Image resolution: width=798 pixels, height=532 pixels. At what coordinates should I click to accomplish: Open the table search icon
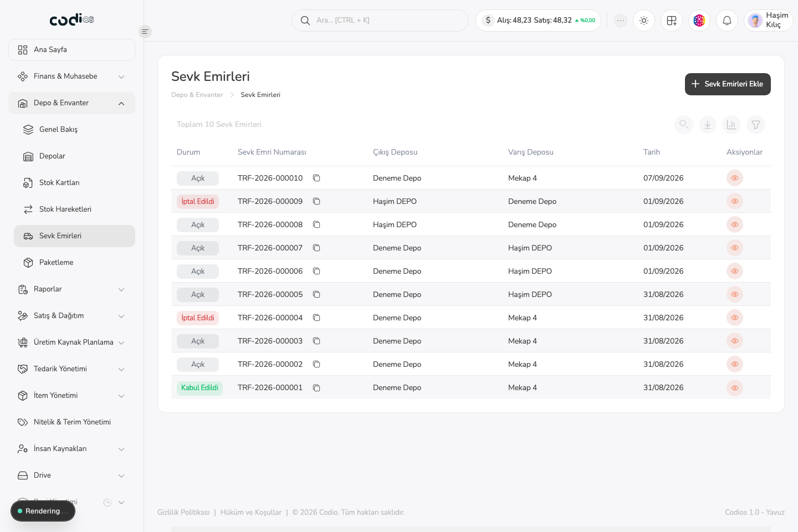(684, 125)
